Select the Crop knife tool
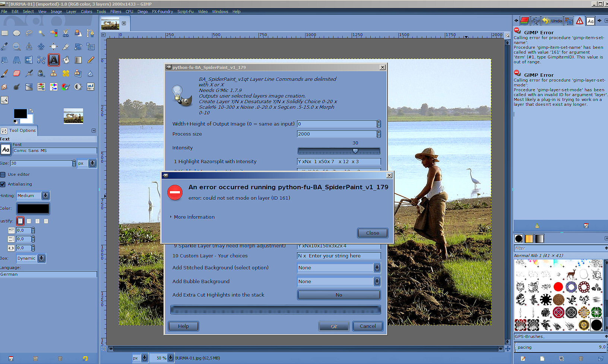 tap(66, 47)
